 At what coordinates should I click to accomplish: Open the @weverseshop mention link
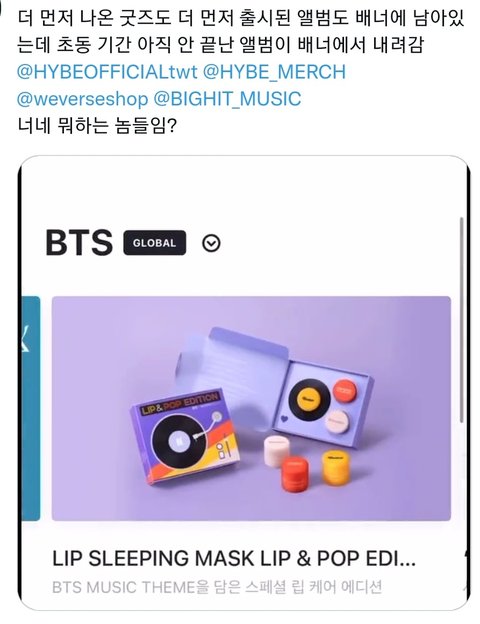tap(82, 99)
